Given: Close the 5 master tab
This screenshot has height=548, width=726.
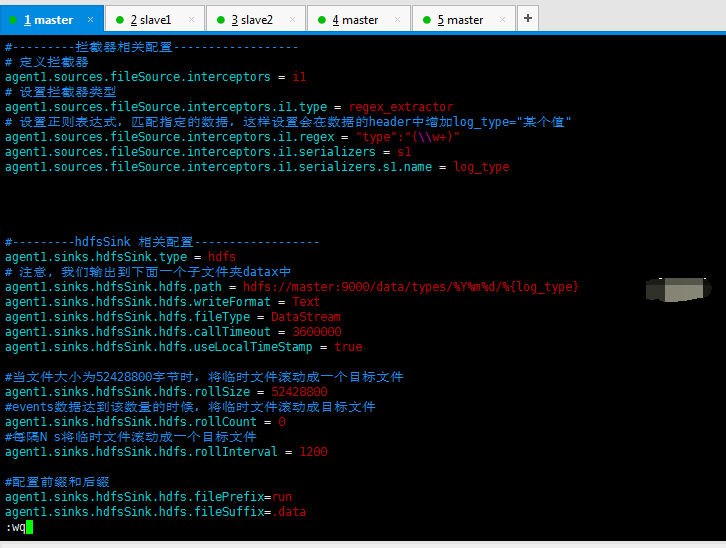Looking at the screenshot, I should (502, 19).
